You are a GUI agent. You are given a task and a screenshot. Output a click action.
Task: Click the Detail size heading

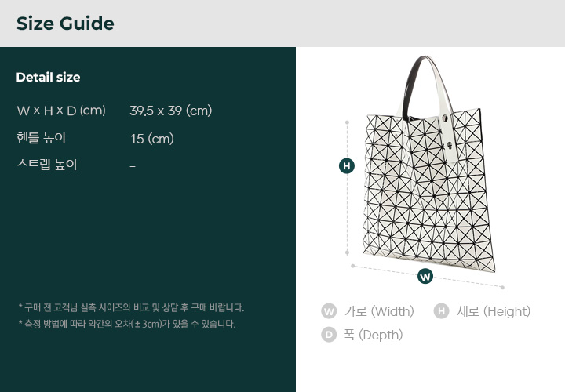pos(48,78)
